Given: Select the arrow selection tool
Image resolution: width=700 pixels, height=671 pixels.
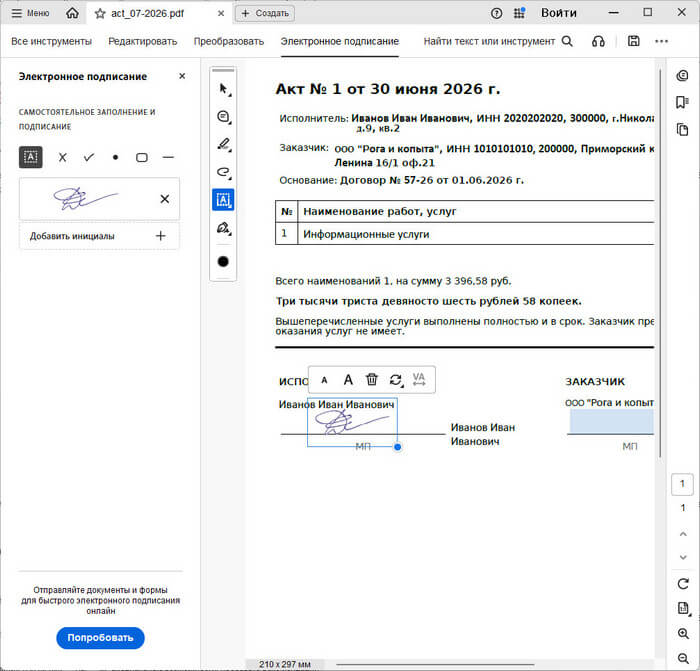Looking at the screenshot, I should [223, 89].
